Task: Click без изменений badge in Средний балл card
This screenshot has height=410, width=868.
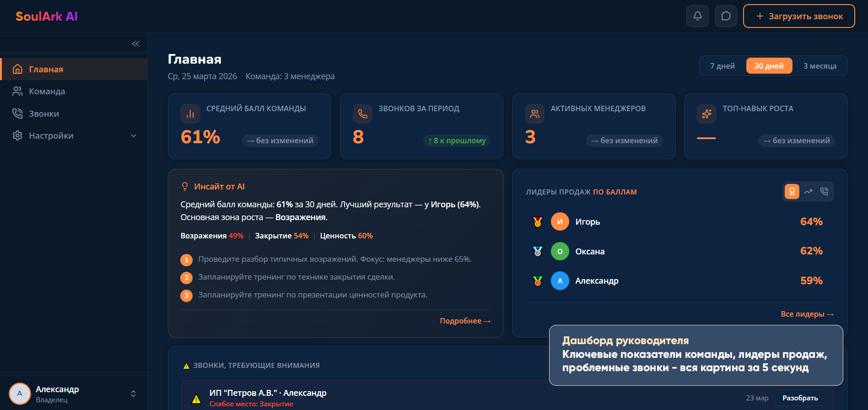Action: click(280, 140)
